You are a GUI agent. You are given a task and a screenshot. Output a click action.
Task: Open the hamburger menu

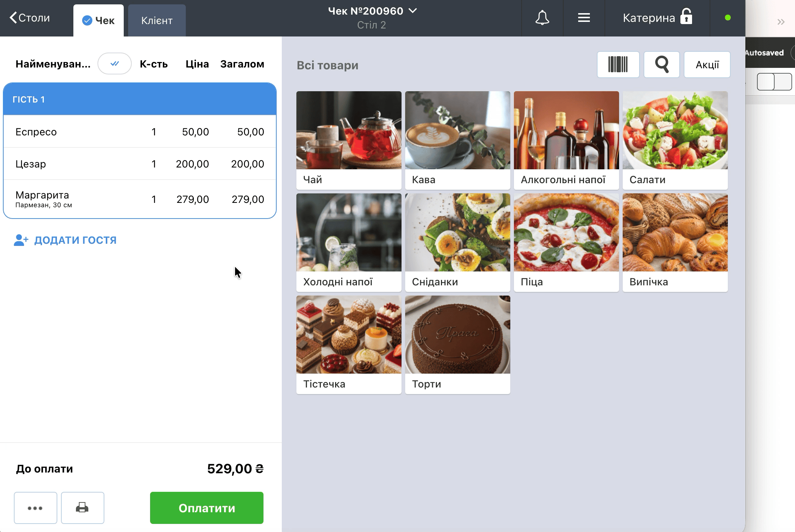[x=584, y=18]
